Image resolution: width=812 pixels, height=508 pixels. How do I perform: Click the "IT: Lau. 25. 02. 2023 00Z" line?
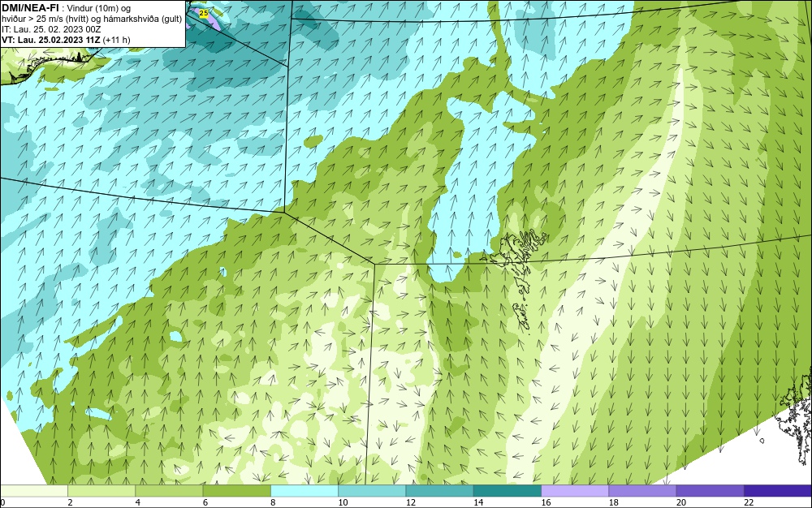point(51,29)
